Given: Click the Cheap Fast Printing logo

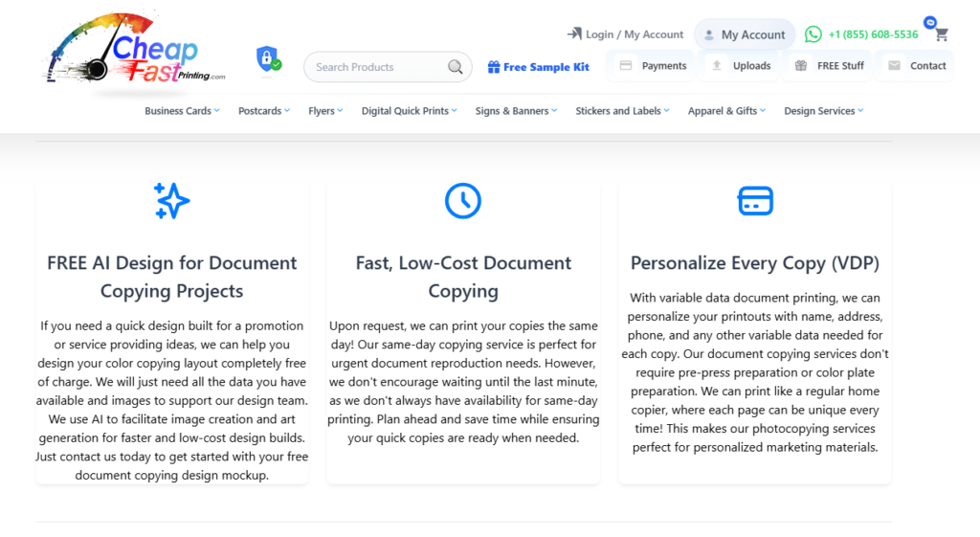Looking at the screenshot, I should pos(135,55).
